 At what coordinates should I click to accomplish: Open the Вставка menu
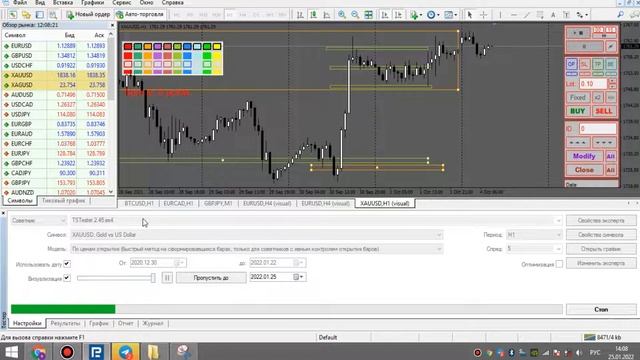point(63,3)
